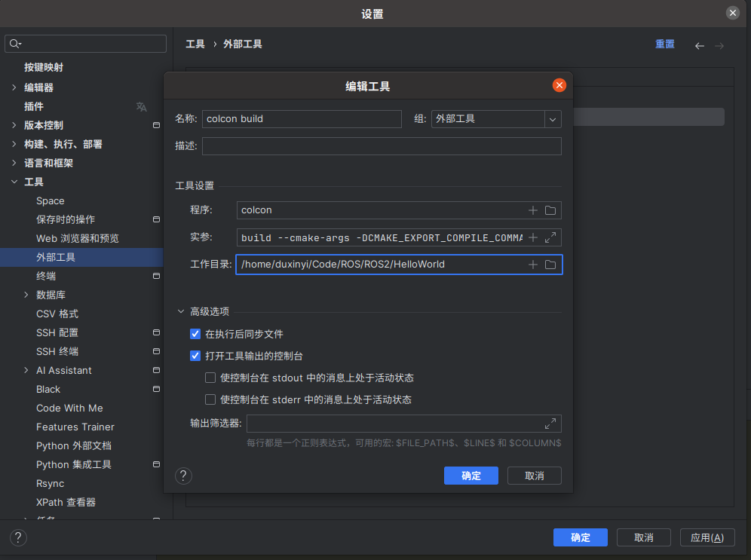This screenshot has width=751, height=560.
Task: Expand the AI Assistant tree node
Action: (26, 370)
